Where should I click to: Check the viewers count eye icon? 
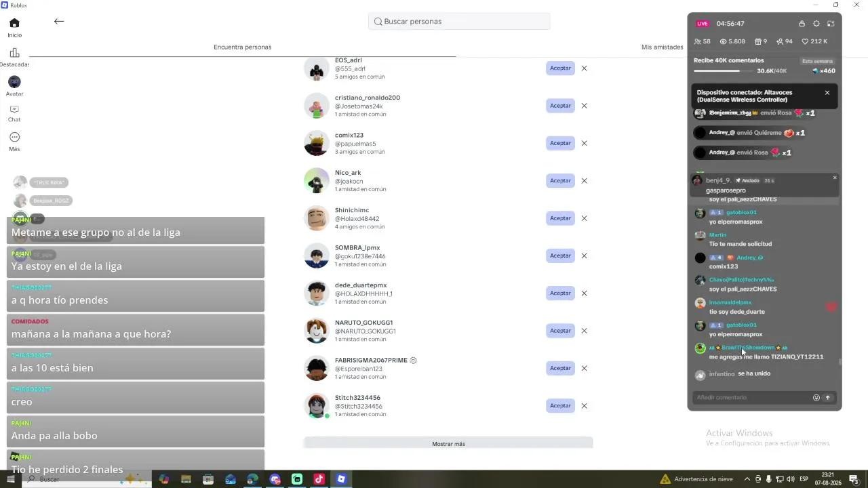723,42
